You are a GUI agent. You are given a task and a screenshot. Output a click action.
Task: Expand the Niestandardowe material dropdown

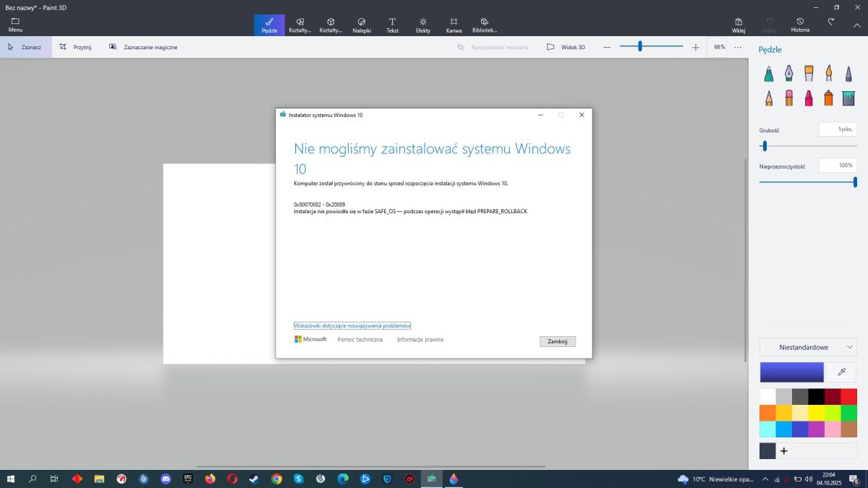pos(808,347)
